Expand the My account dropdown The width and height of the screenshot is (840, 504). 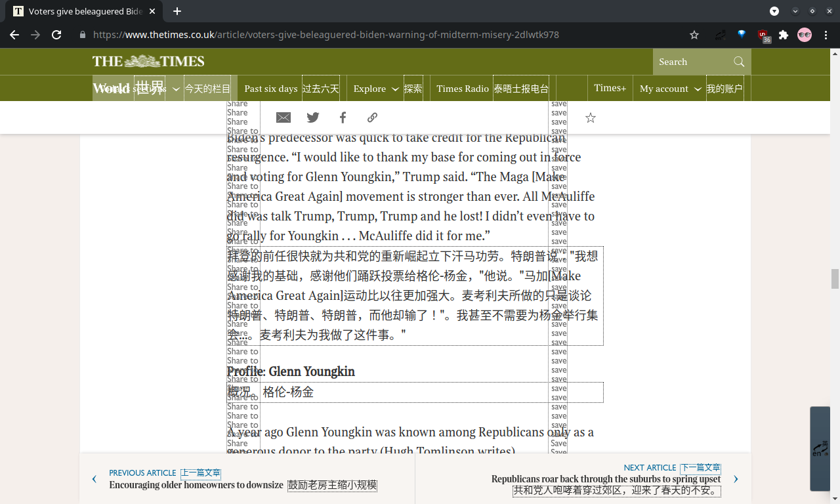click(669, 87)
